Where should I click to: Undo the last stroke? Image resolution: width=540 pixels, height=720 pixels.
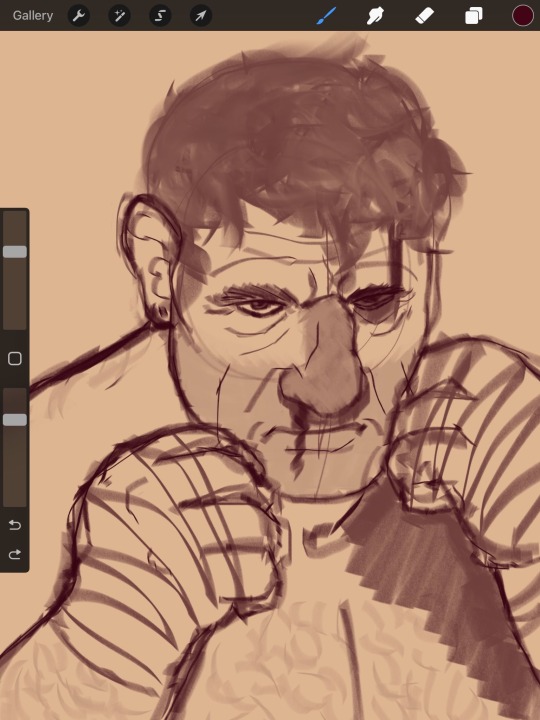coord(15,524)
